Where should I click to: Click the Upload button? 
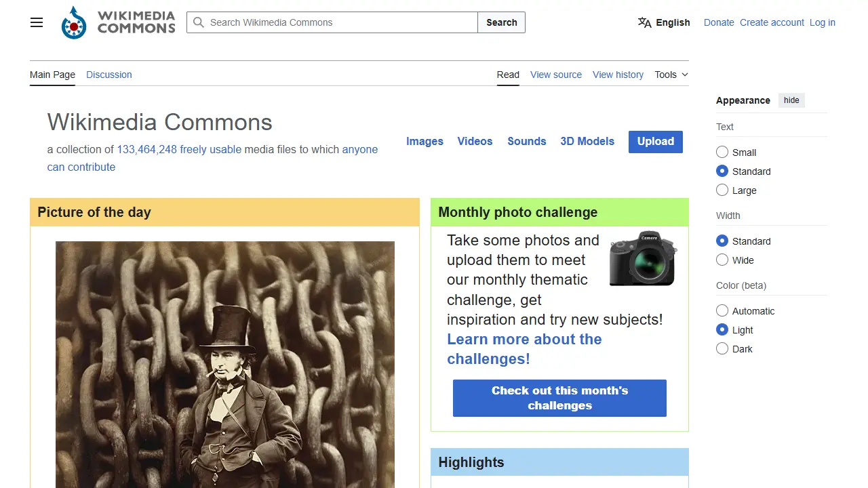click(655, 142)
